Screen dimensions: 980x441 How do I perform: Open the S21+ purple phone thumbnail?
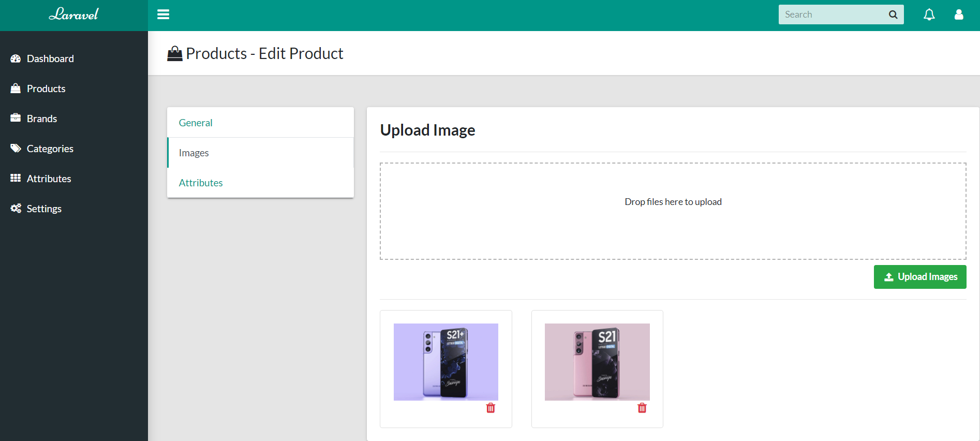pyautogui.click(x=446, y=362)
